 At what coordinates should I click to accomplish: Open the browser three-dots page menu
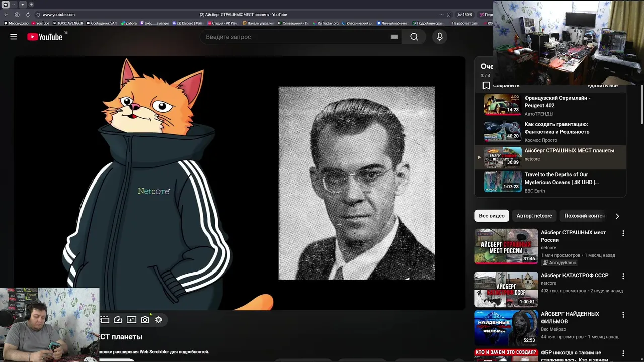[441, 15]
